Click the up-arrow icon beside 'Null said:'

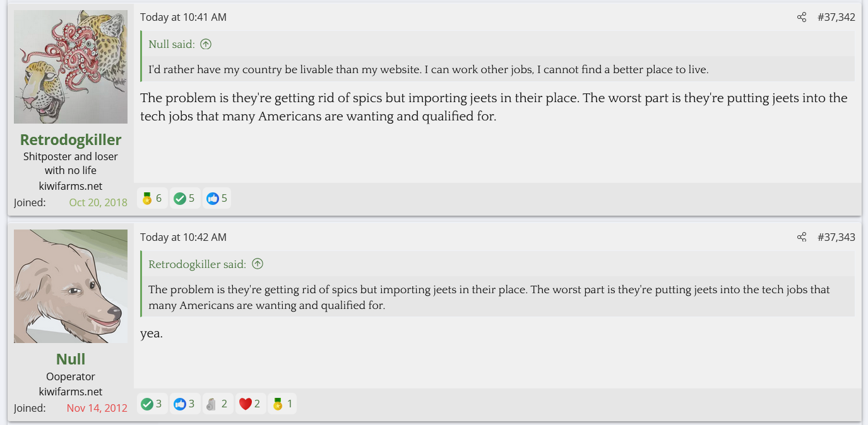point(206,44)
